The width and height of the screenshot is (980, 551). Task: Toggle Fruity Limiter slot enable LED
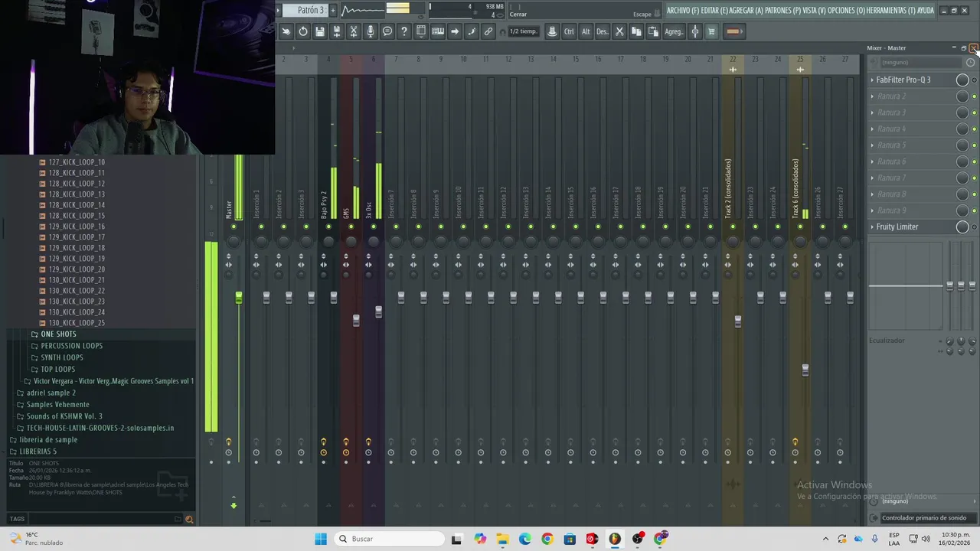pyautogui.click(x=974, y=227)
